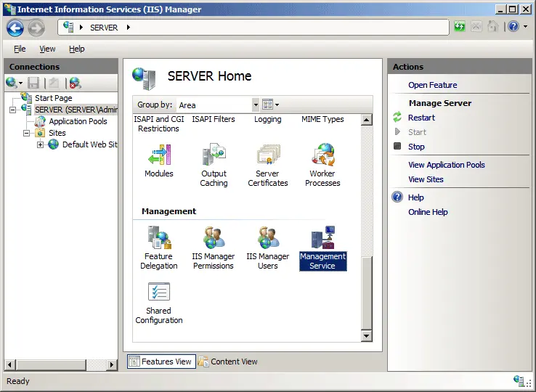Screen dimensions: 536x392
Task: Open the File menu
Action: [20, 49]
